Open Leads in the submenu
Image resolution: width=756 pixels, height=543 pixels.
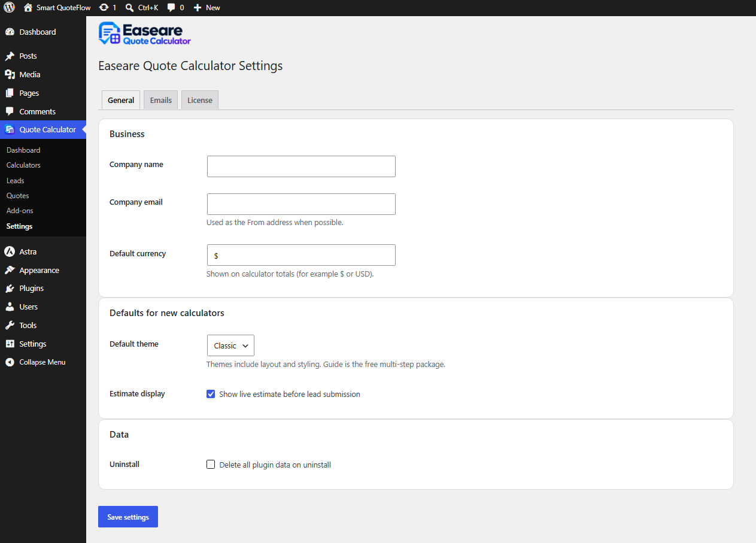(16, 181)
